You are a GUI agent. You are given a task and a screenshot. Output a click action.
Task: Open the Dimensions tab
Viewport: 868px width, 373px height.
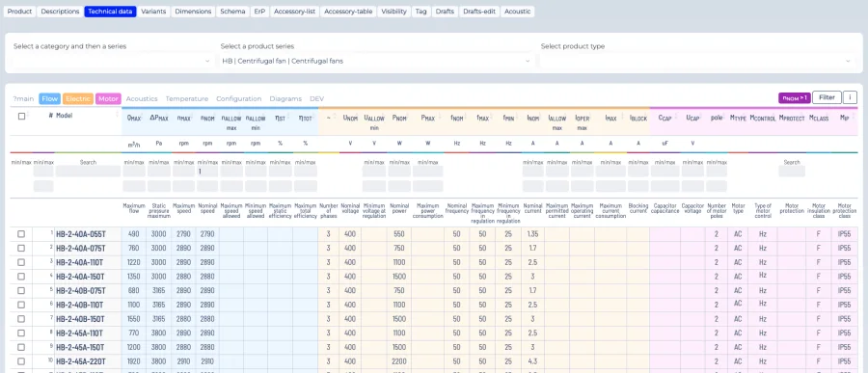click(x=193, y=11)
